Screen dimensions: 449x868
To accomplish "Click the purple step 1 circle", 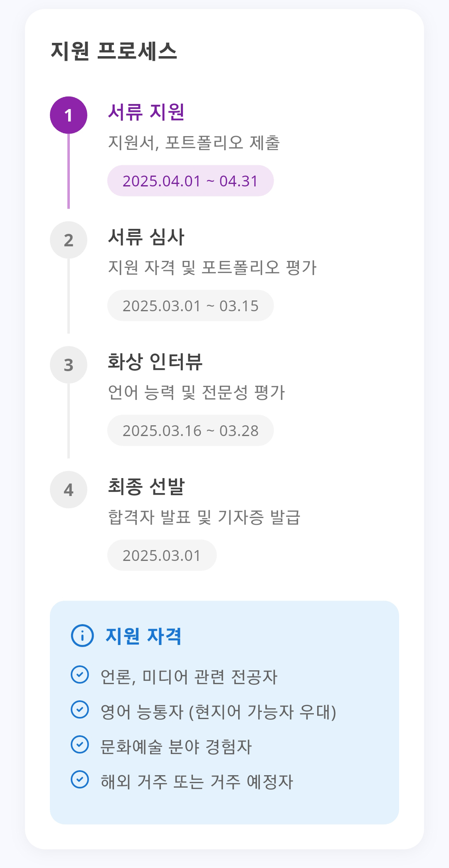I will (x=69, y=115).
